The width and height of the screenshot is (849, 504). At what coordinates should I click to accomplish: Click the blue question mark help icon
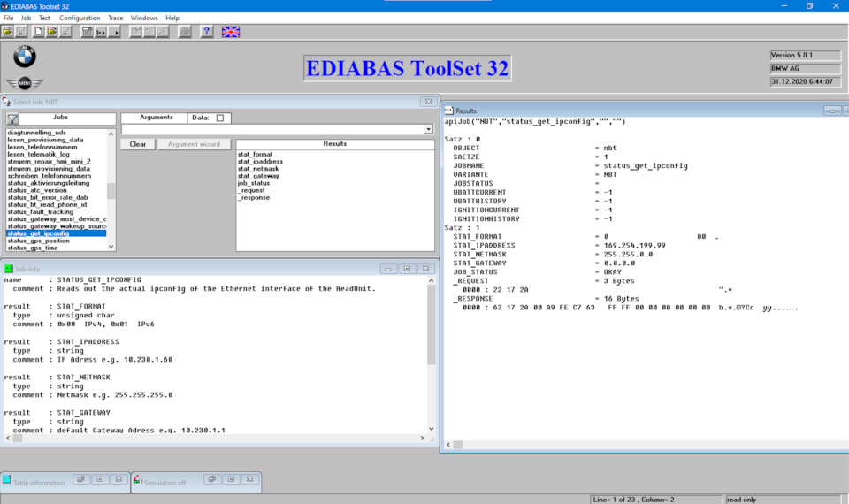(x=206, y=32)
